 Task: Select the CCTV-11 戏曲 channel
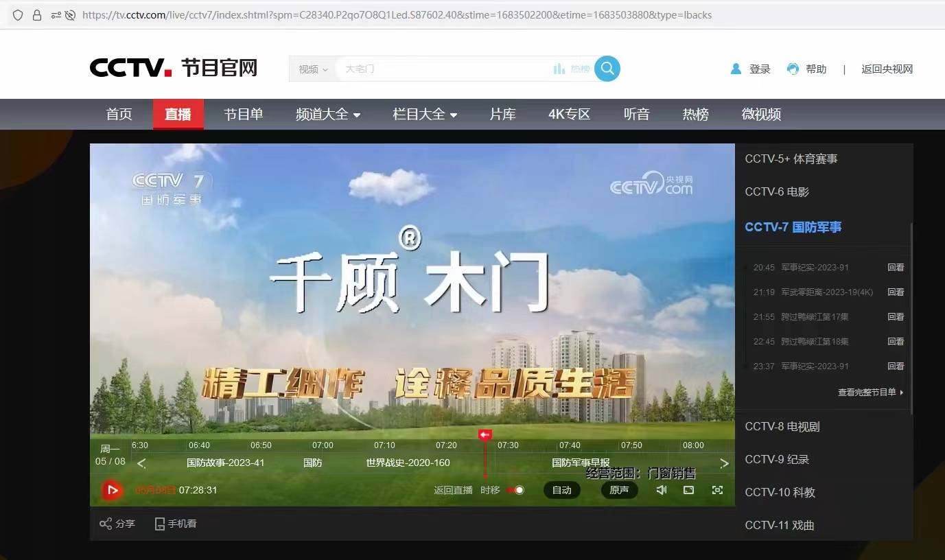pyautogui.click(x=780, y=525)
